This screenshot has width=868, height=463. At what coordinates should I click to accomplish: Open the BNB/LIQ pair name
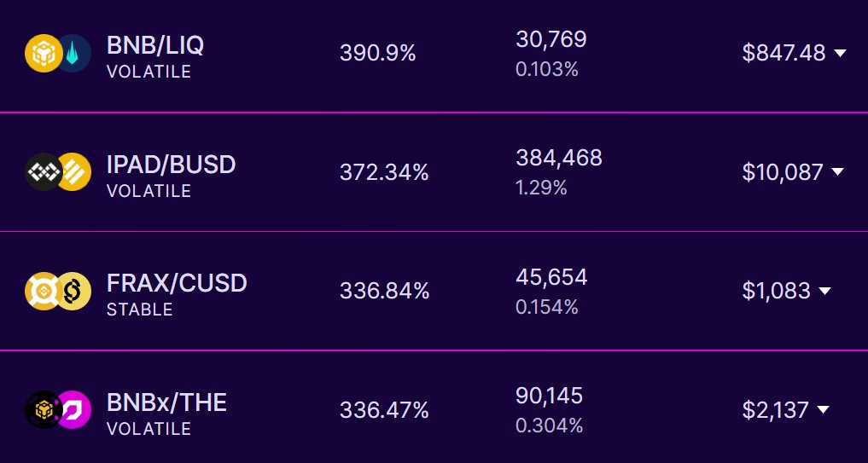[155, 45]
